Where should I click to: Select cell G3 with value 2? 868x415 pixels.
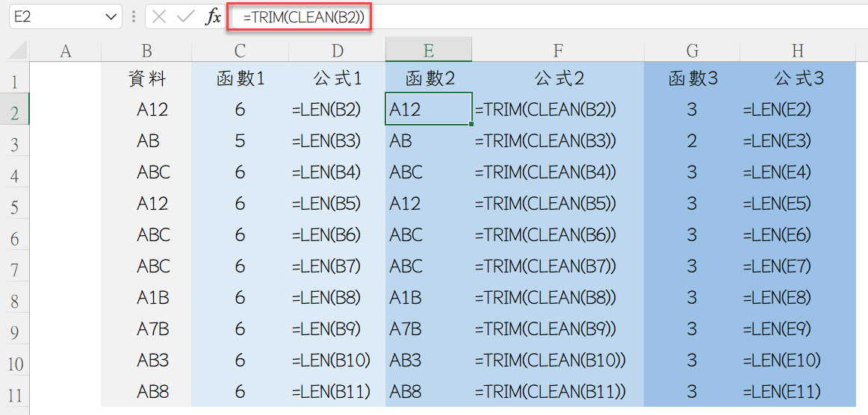(692, 141)
